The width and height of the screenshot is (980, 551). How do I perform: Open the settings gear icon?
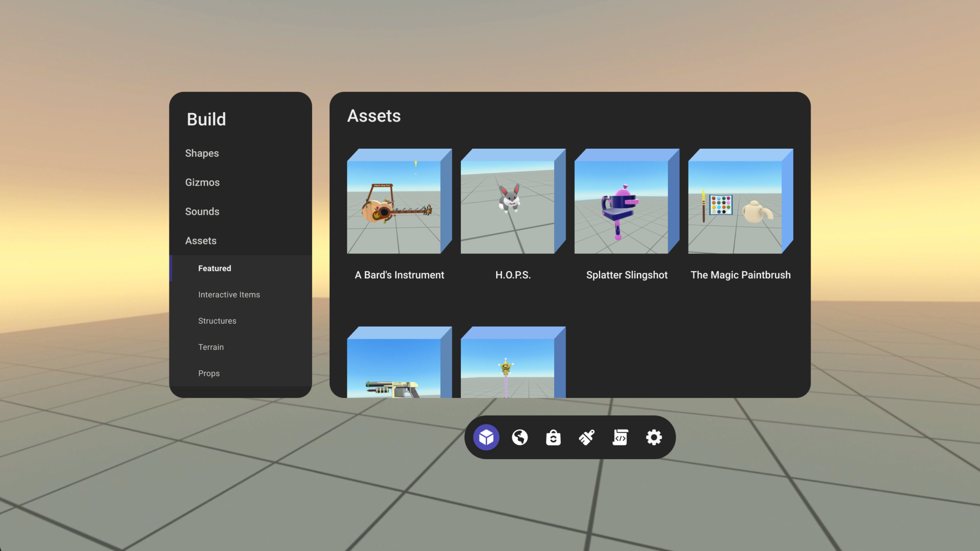point(653,437)
